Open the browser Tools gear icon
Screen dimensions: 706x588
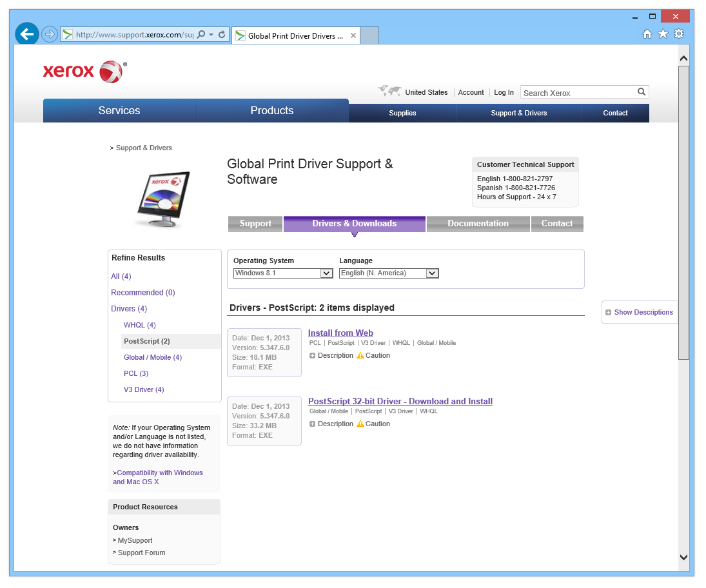click(679, 34)
